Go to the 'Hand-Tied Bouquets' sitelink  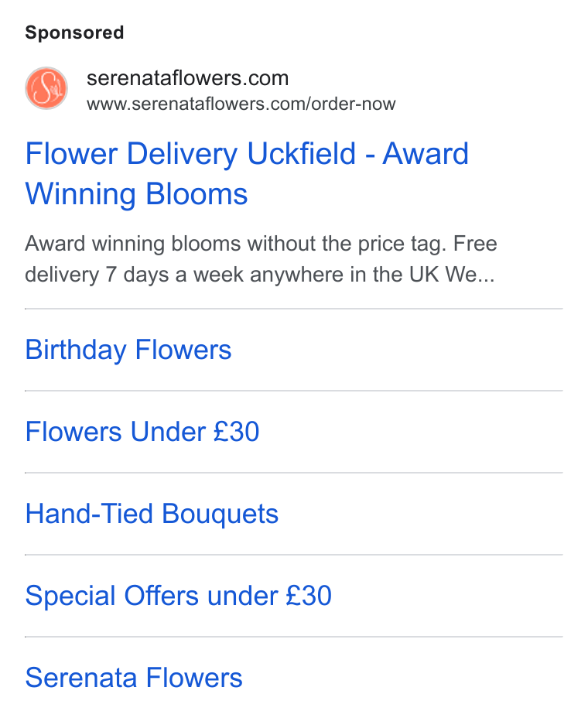(152, 514)
